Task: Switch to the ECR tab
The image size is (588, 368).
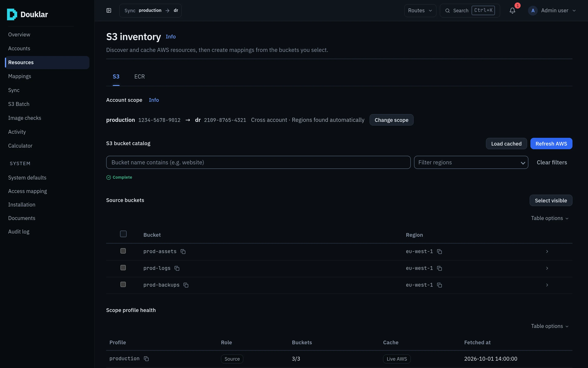Action: click(x=139, y=77)
